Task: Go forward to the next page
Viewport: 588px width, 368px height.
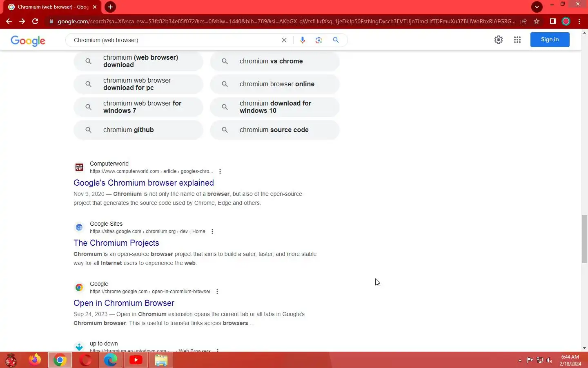Action: click(x=22, y=21)
